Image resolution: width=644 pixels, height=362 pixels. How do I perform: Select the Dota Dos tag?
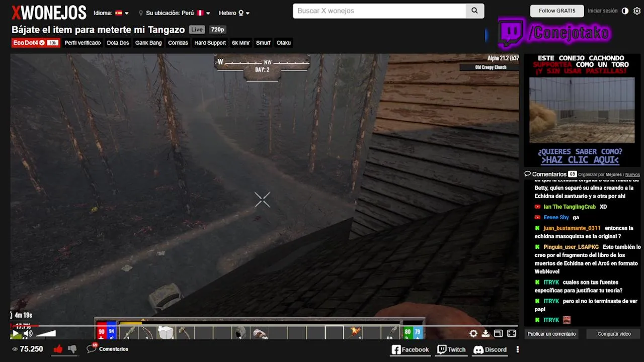coord(118,43)
